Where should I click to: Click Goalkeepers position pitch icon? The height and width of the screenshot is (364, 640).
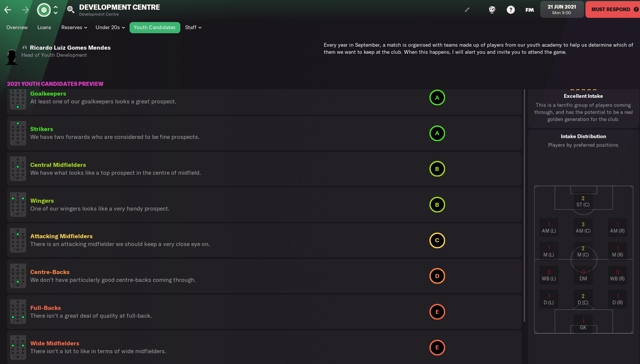18,99
